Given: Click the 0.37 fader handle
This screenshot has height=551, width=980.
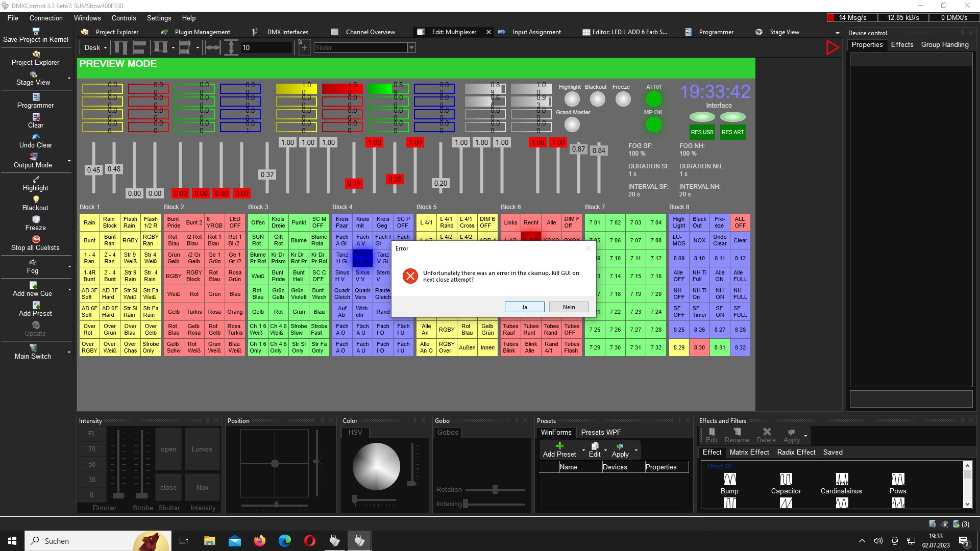Looking at the screenshot, I should tap(267, 174).
